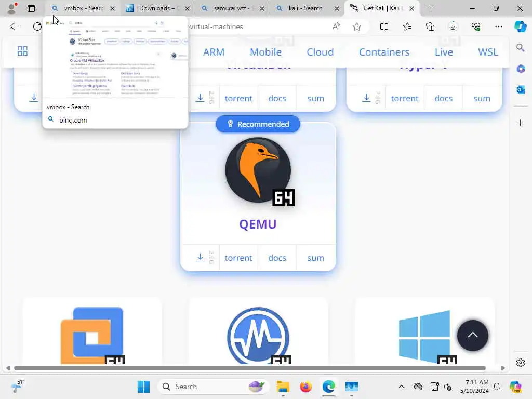
Task: Open the Collections icon
Action: pos(430,26)
